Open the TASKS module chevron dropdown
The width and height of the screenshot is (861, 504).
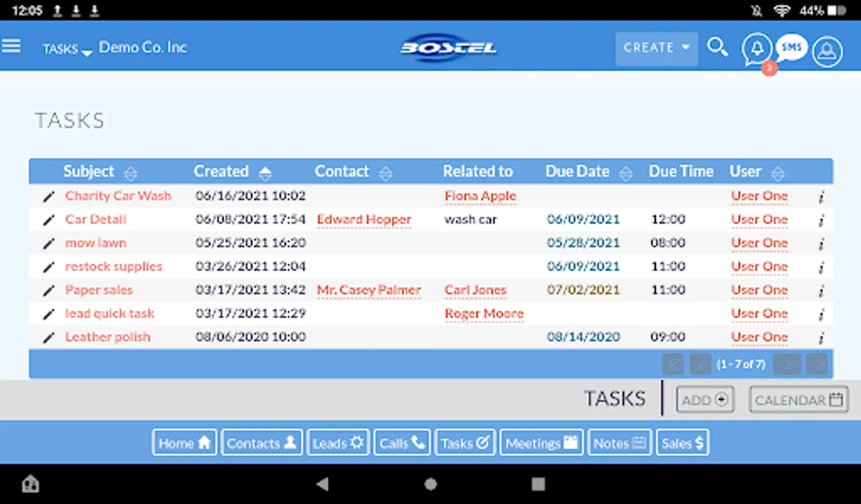87,52
